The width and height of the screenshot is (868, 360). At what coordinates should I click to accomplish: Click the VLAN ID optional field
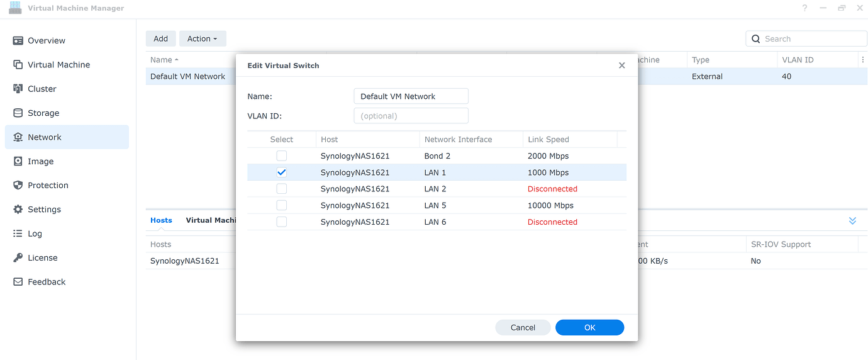[x=411, y=116]
